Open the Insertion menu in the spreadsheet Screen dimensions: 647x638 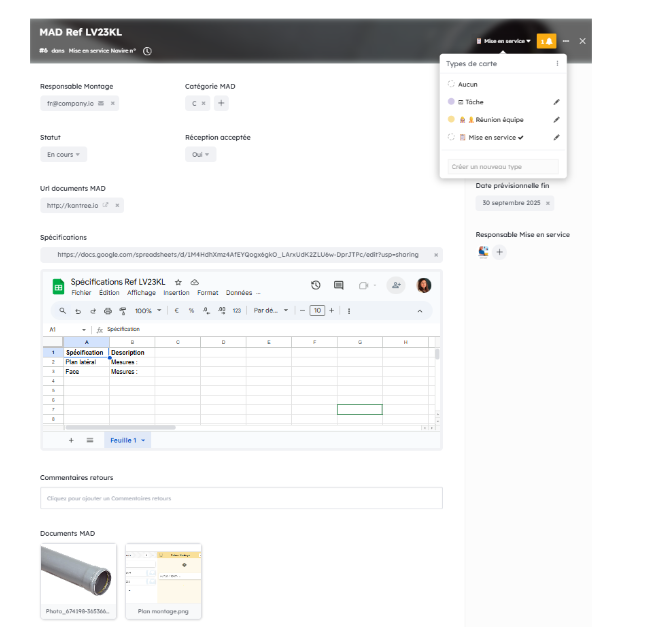click(176, 293)
